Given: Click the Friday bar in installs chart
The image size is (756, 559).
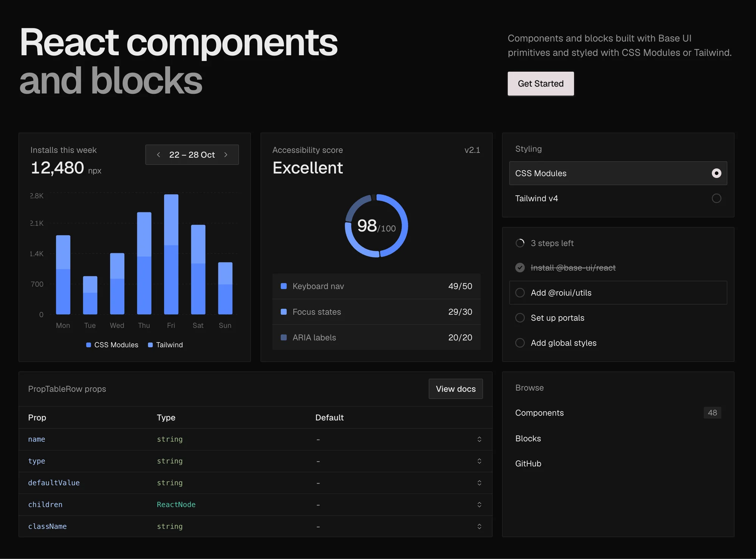Looking at the screenshot, I should point(171,254).
